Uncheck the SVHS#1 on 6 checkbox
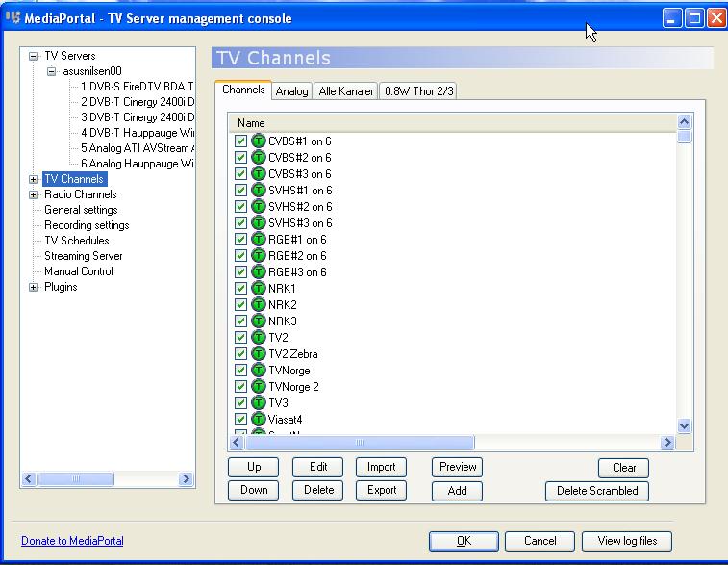Screen dimensions: 728x565 point(240,190)
